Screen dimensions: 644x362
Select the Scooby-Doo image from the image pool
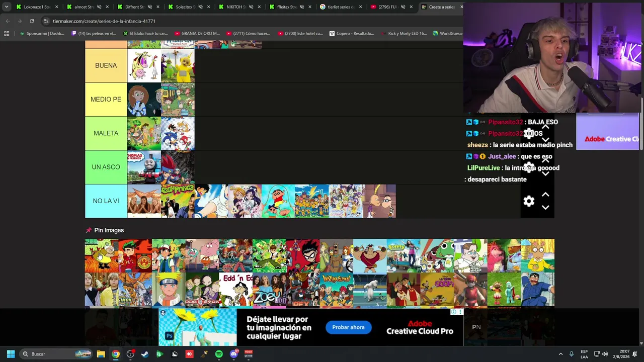coord(336,255)
